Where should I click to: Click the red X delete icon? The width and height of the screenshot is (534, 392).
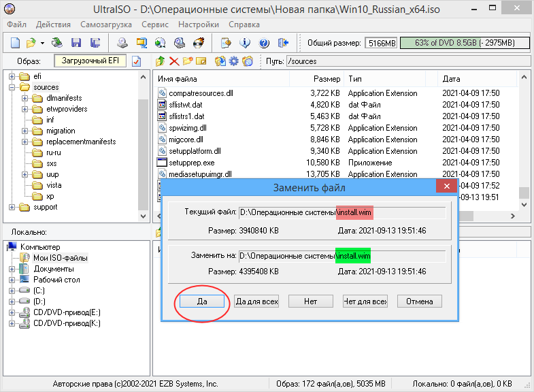(x=174, y=61)
